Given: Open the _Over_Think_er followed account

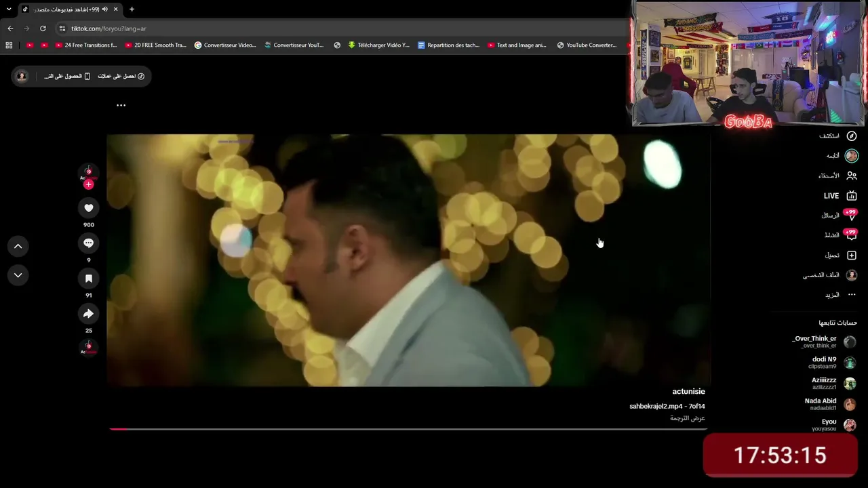Looking at the screenshot, I should [x=824, y=342].
